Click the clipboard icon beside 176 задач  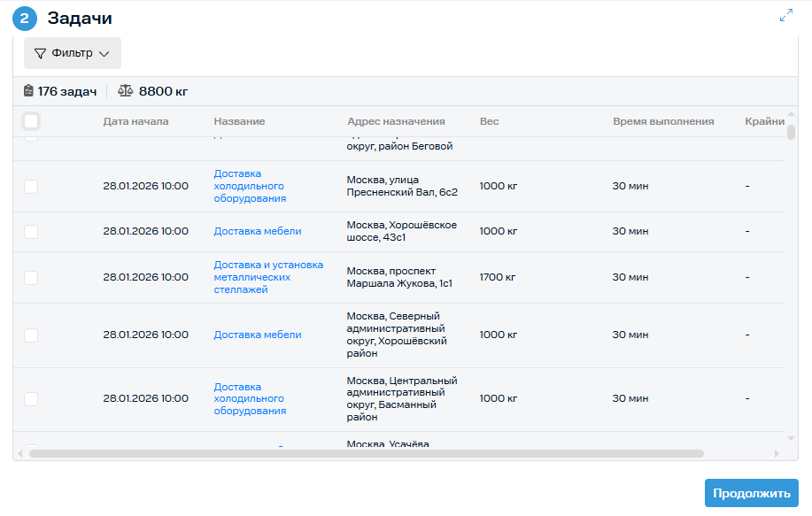(x=28, y=91)
